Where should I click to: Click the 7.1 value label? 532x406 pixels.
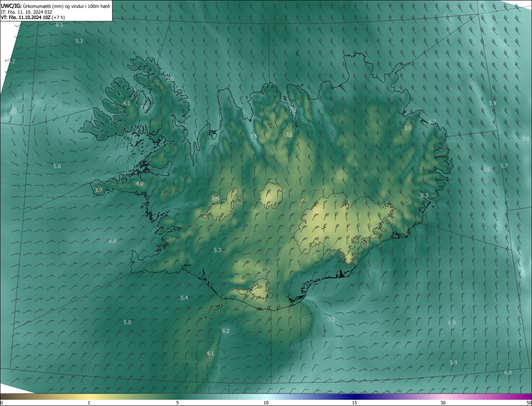[x=293, y=110]
